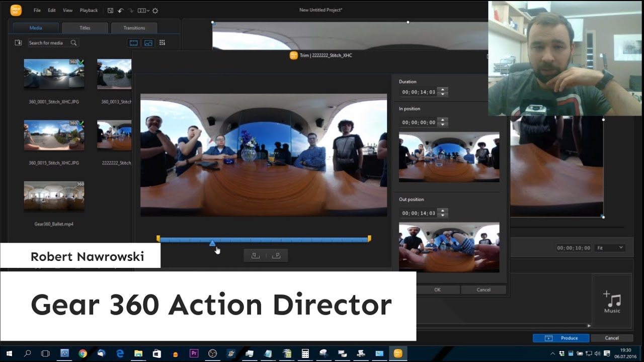
Task: Click the Mark In button under the trim bar
Action: tap(256, 255)
